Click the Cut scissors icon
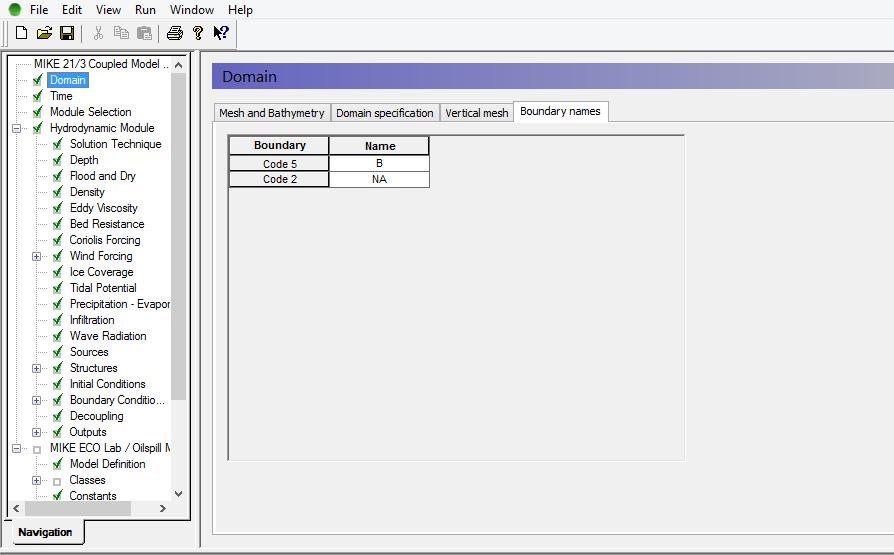The image size is (894, 555). click(x=98, y=33)
